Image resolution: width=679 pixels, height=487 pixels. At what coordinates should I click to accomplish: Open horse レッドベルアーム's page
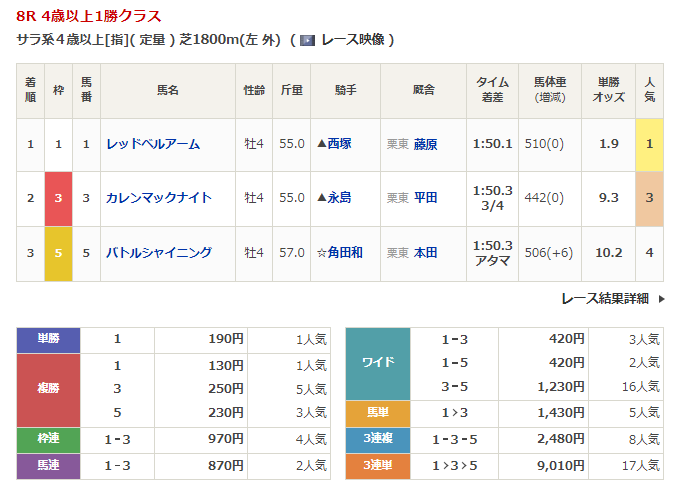153,144
